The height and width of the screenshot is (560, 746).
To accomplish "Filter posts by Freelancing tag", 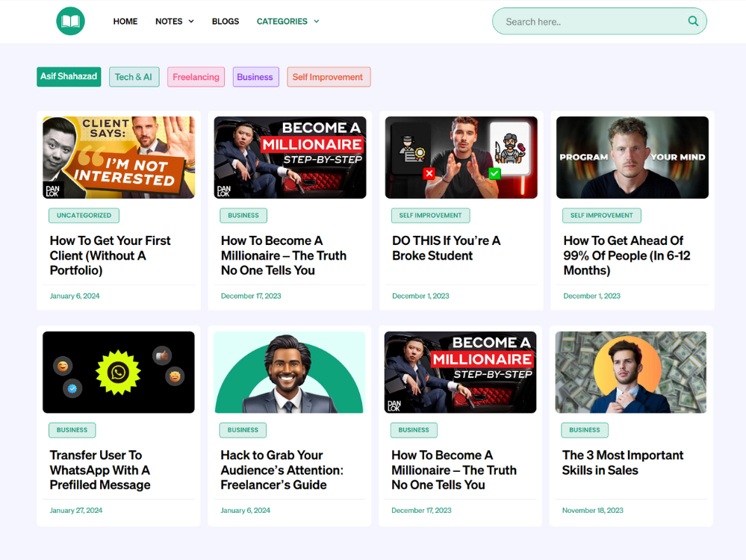I will [196, 77].
